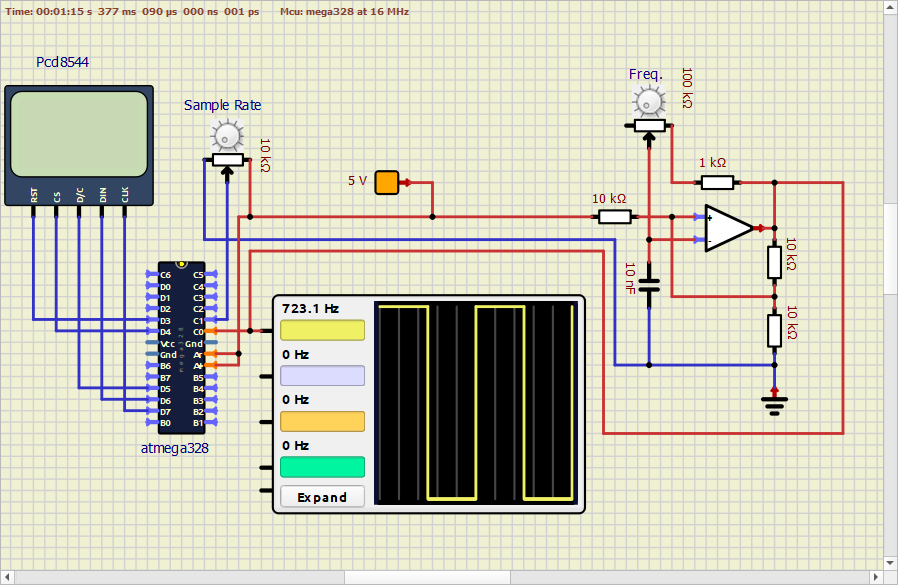This screenshot has height=585, width=898.
Task: Click the Sample Rate label
Action: point(222,105)
